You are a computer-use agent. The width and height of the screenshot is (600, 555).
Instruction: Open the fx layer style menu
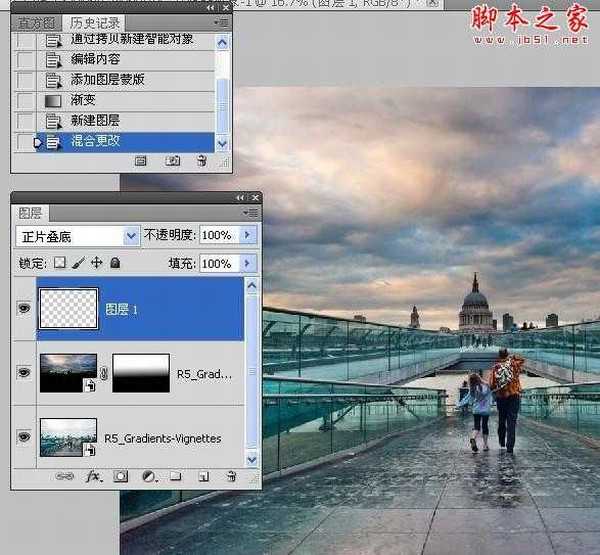coord(95,477)
